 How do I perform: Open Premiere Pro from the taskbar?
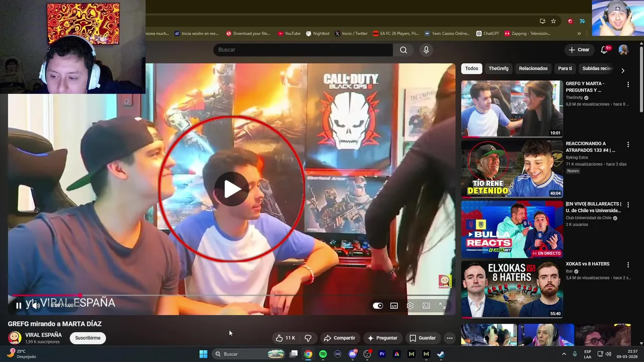coord(382,354)
